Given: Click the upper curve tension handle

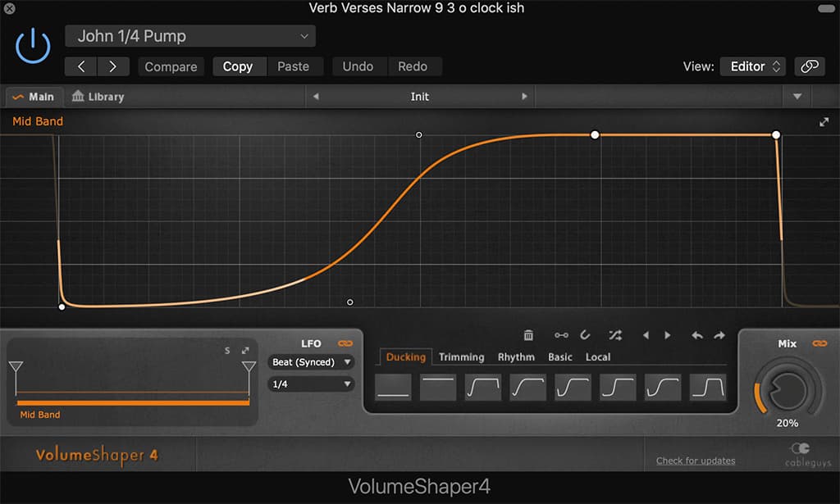Looking at the screenshot, I should [x=419, y=135].
